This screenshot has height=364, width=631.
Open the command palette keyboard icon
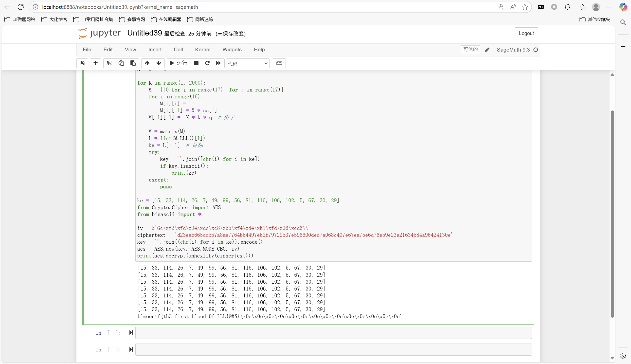[x=279, y=63]
